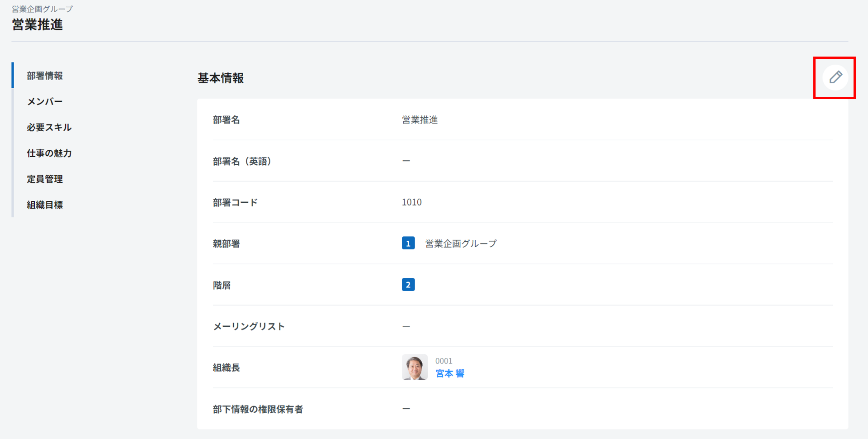The width and height of the screenshot is (868, 439).
Task: Click the pencil edit icon for 基本情報
Action: (x=835, y=77)
